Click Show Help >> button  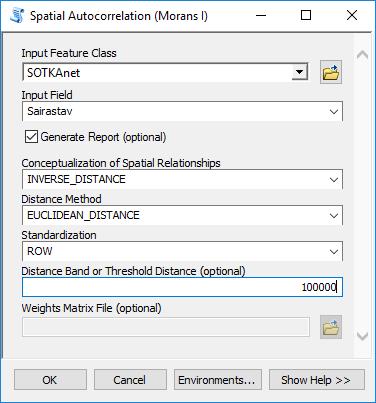pos(317,380)
